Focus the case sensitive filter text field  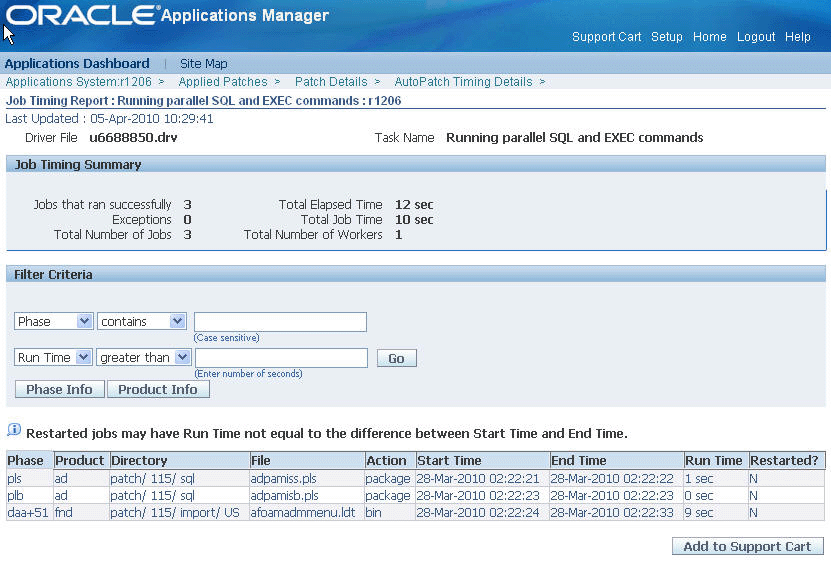pos(280,322)
